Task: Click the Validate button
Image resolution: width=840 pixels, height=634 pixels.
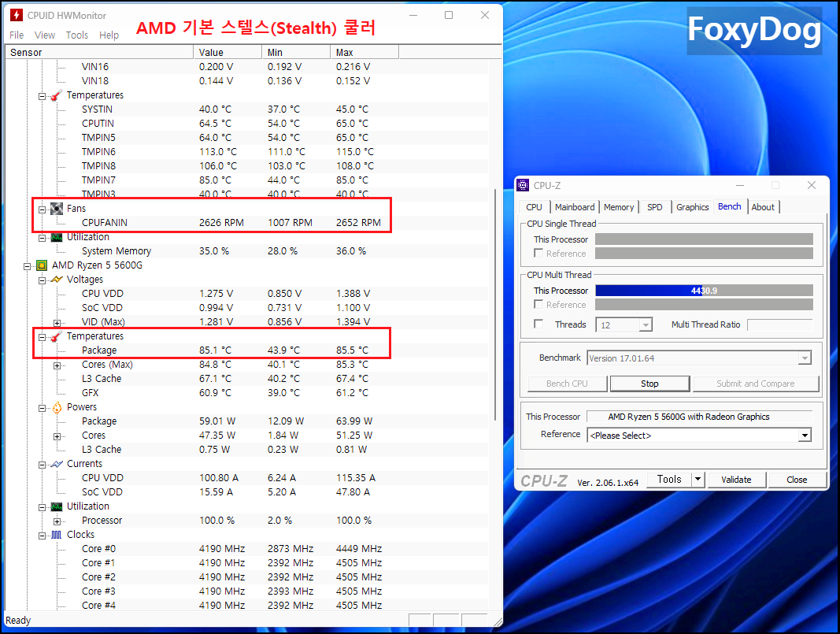Action: point(736,480)
